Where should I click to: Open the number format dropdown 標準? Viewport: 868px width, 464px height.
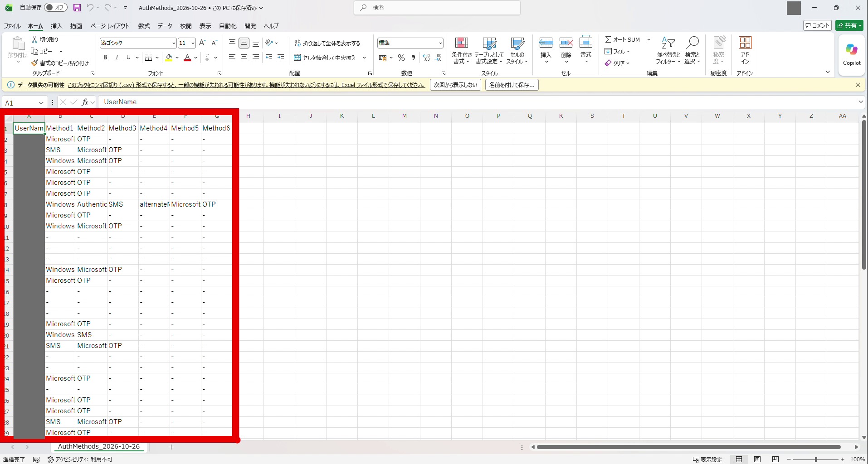click(440, 43)
